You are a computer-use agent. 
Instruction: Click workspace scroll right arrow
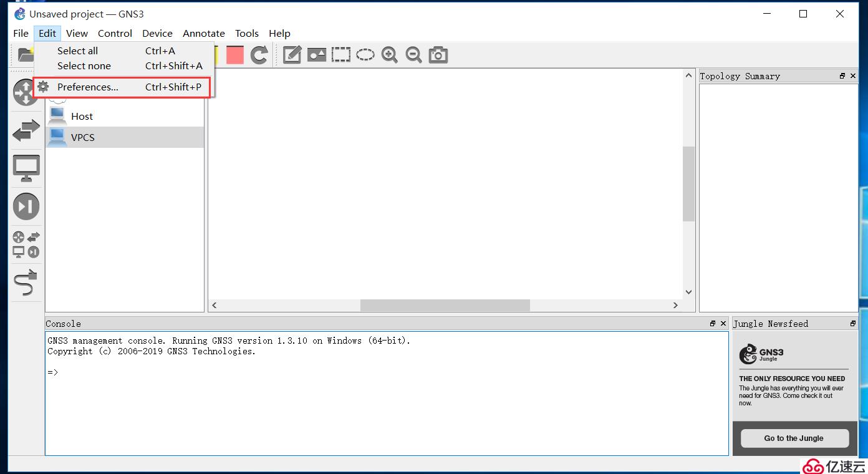tap(675, 305)
